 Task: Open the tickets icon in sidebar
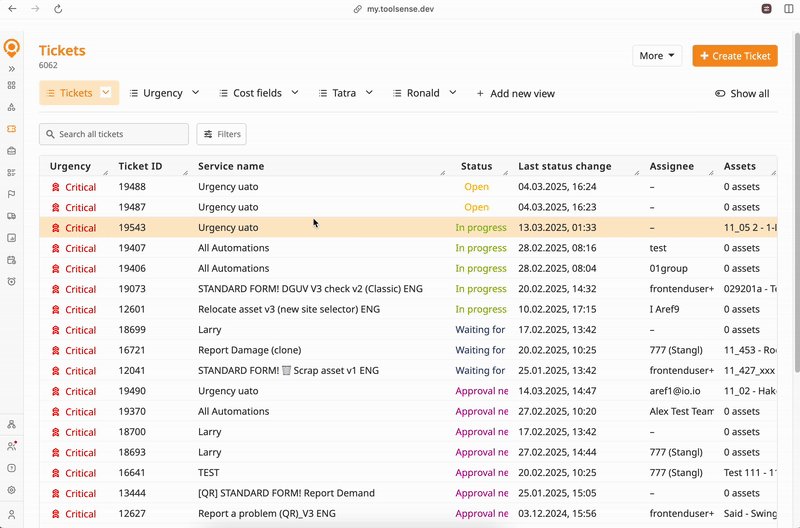[12, 129]
